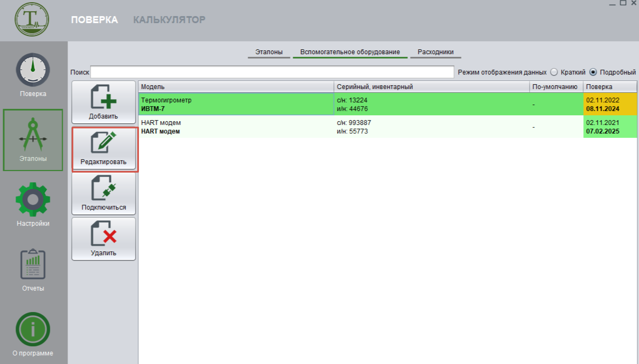This screenshot has width=639, height=364.
Task: Click the Добавить document-plus icon
Action: 103,97
